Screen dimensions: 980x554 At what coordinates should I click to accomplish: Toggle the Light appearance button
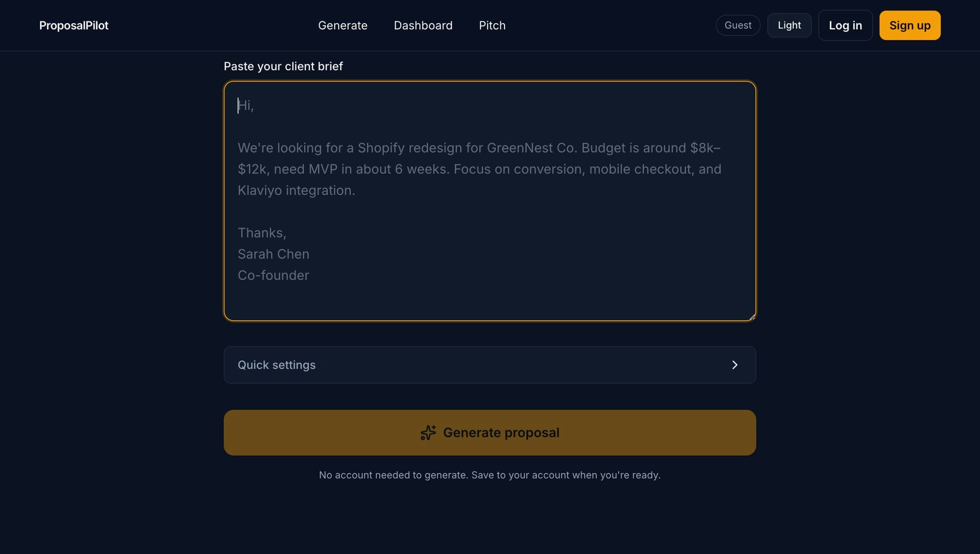pyautogui.click(x=789, y=25)
